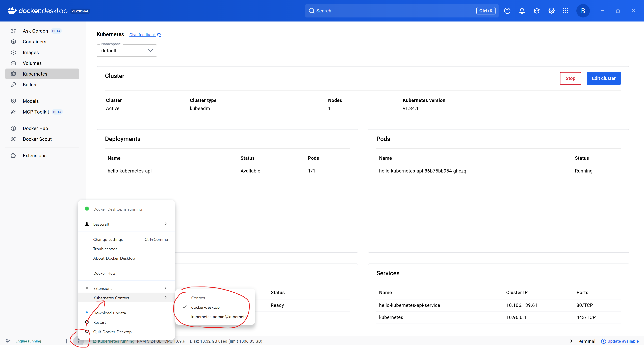Image resolution: width=644 pixels, height=348 pixels.
Task: Click the help question mark icon
Action: tap(507, 11)
